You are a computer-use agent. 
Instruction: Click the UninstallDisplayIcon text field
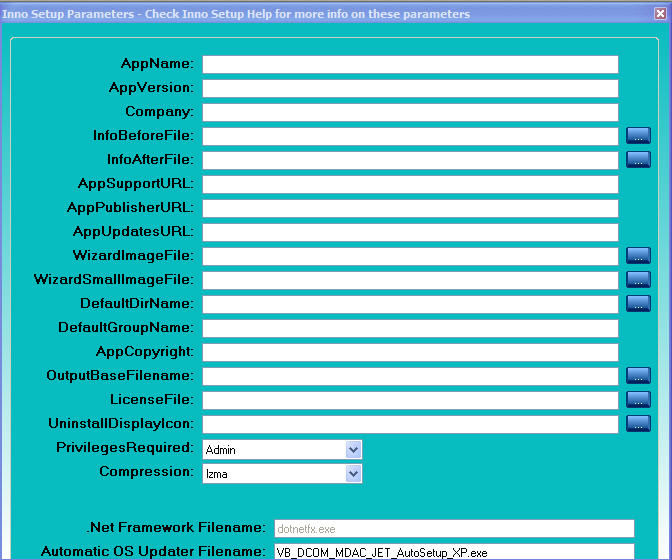[410, 424]
